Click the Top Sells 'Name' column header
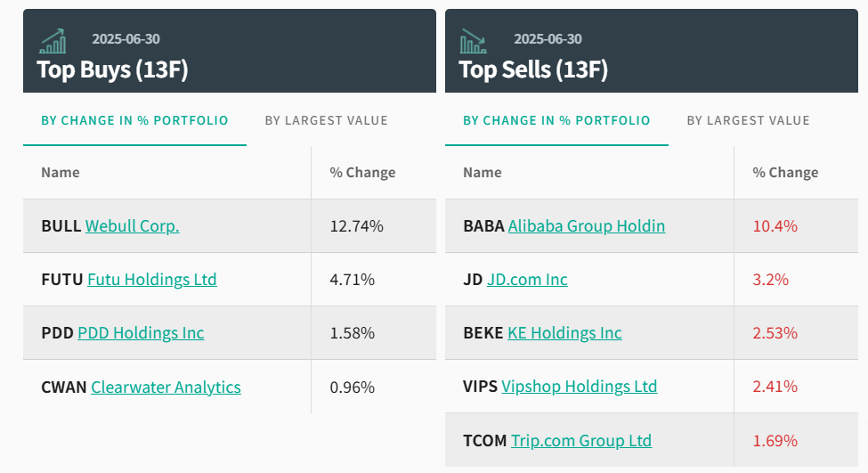The image size is (868, 473). click(x=482, y=173)
